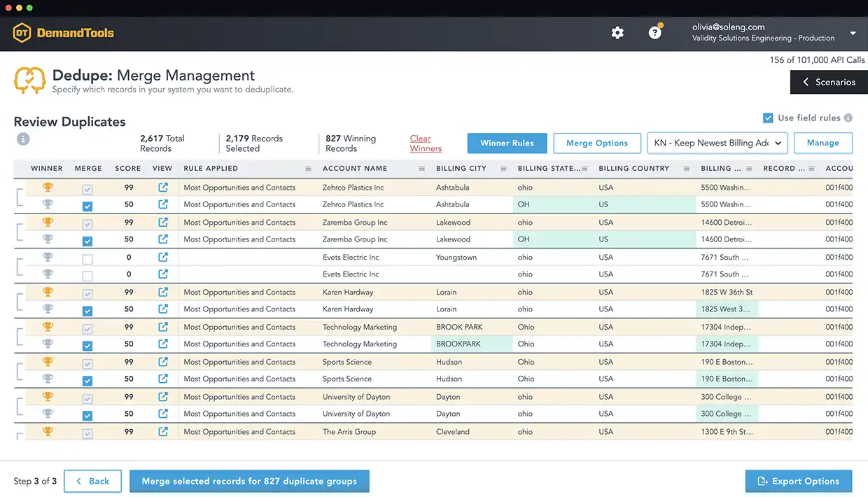
Task: Click the Dedupe merge branch icon beside the page title
Action: pyautogui.click(x=29, y=79)
